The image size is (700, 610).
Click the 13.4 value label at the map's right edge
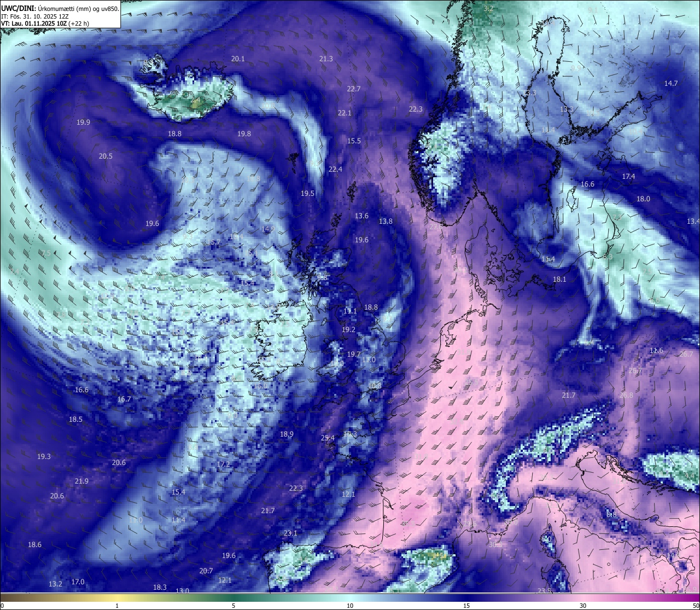(x=693, y=221)
